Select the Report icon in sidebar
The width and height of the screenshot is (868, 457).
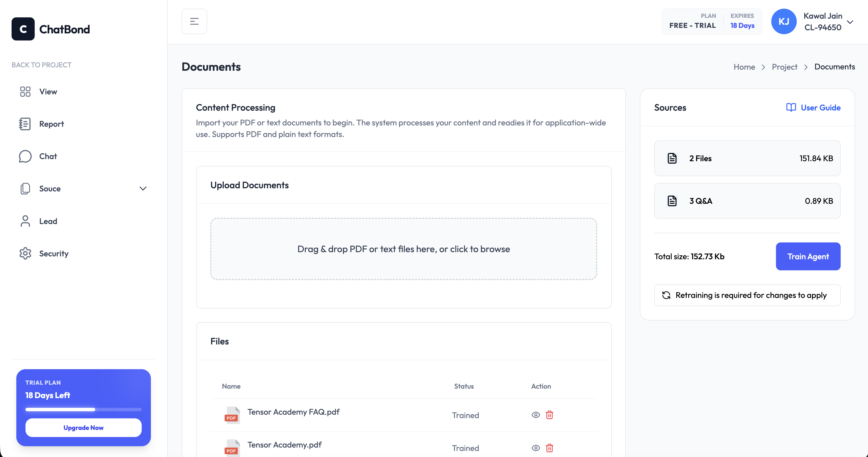pyautogui.click(x=25, y=124)
